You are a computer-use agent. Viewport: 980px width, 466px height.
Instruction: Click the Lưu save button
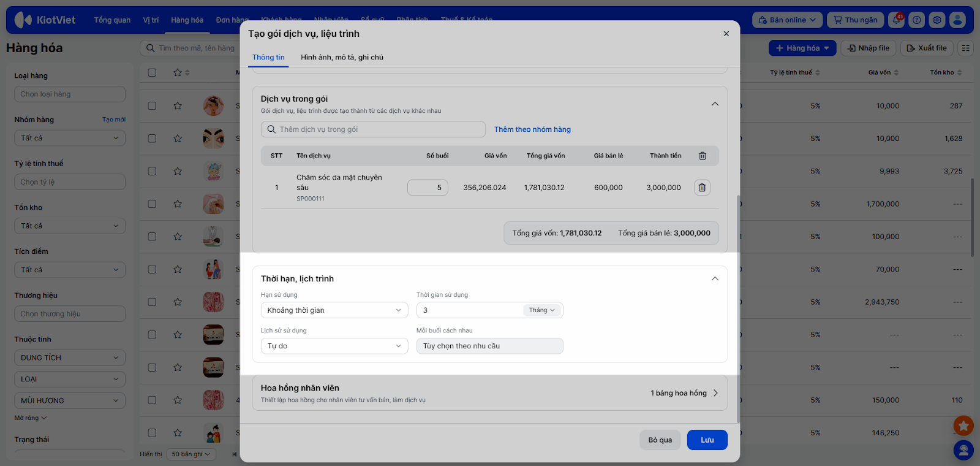707,440
